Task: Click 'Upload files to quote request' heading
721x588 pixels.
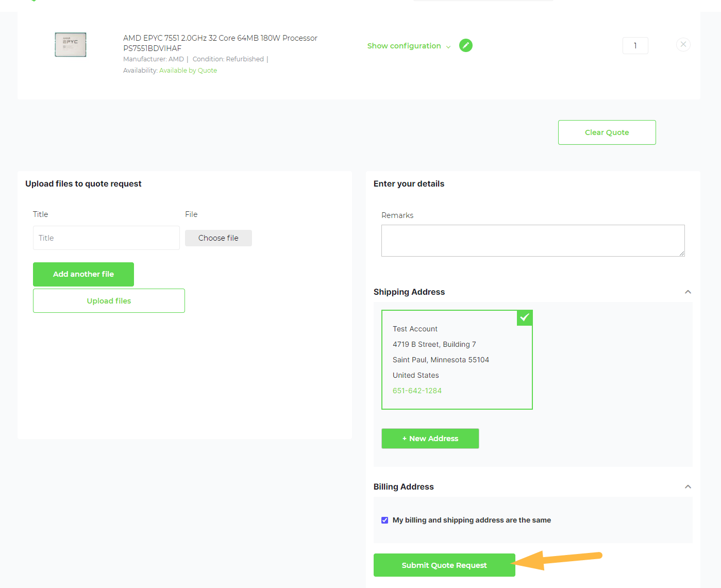Action: (83, 184)
